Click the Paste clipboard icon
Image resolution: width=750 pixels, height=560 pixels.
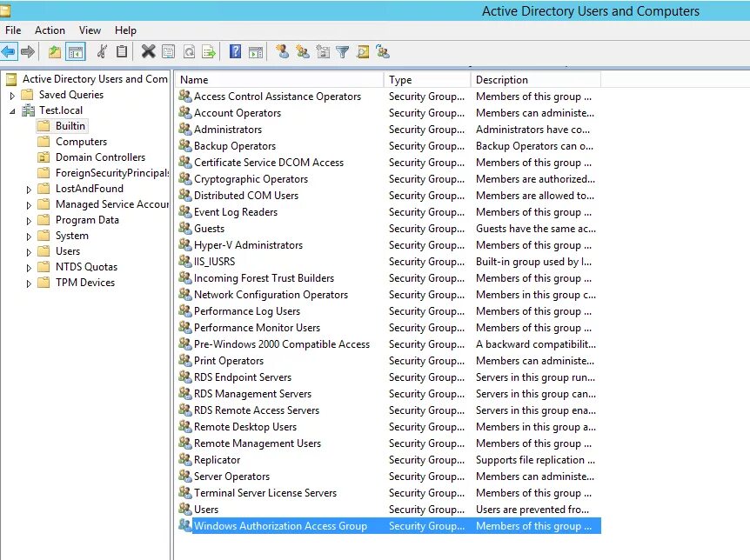tap(122, 51)
